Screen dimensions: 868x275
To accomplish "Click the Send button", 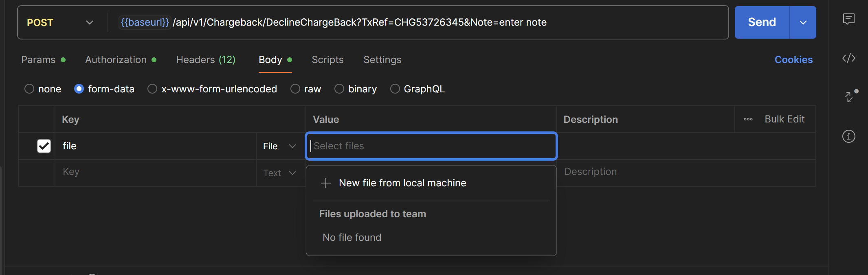I will click(762, 22).
